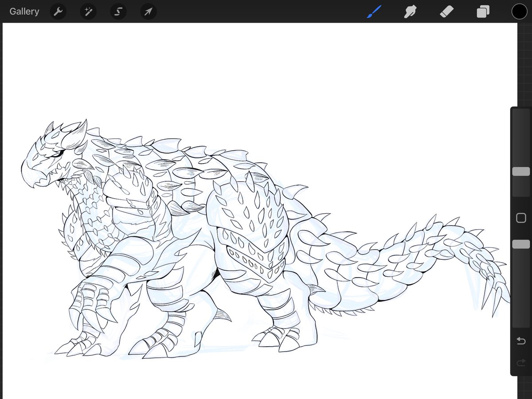Open the Gallery view
532x399 pixels.
pos(24,12)
